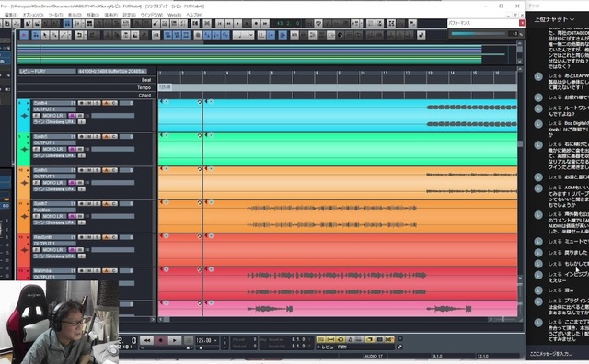Click the Synth4 track pan slider bar
589x364 pixels.
pos(112,116)
